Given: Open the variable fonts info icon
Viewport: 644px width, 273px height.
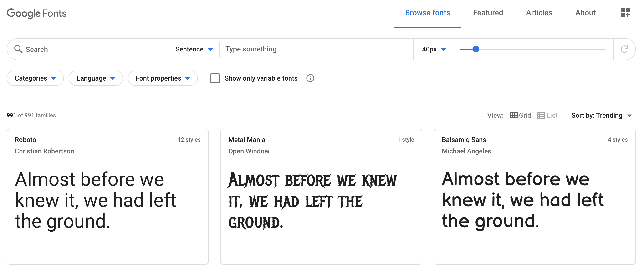Looking at the screenshot, I should point(310,78).
